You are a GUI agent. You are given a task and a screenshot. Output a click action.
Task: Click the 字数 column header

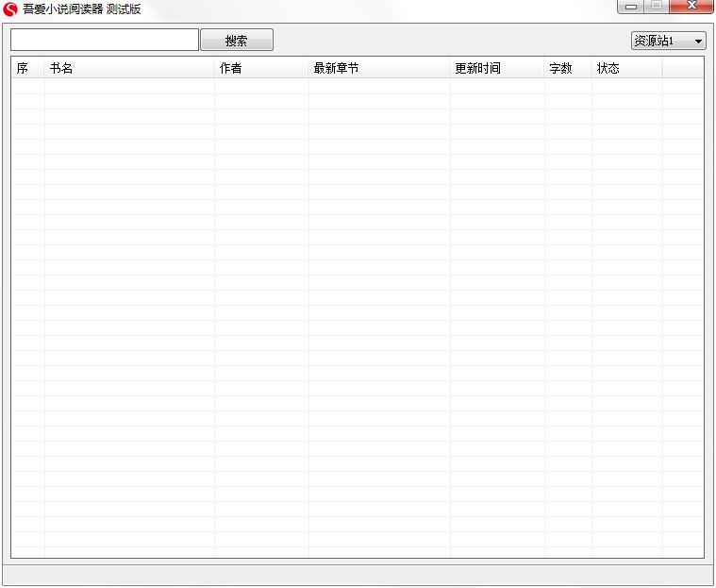(568, 68)
